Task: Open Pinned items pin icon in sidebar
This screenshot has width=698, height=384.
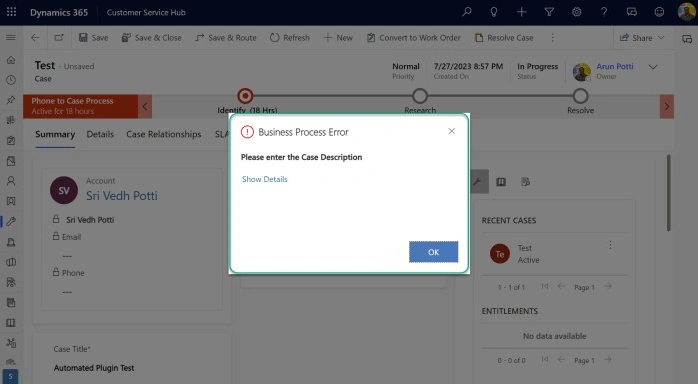Action: pyautogui.click(x=11, y=100)
